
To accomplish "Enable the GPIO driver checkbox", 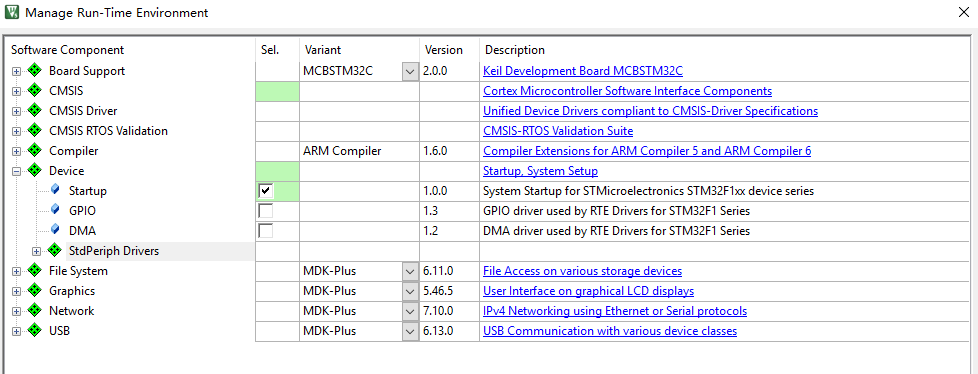I will [x=266, y=211].
